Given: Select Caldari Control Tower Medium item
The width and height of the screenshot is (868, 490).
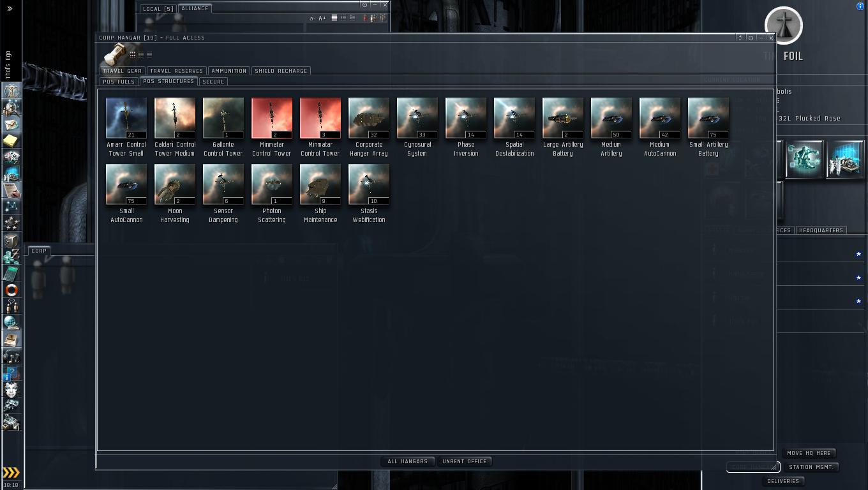Looking at the screenshot, I should (175, 127).
